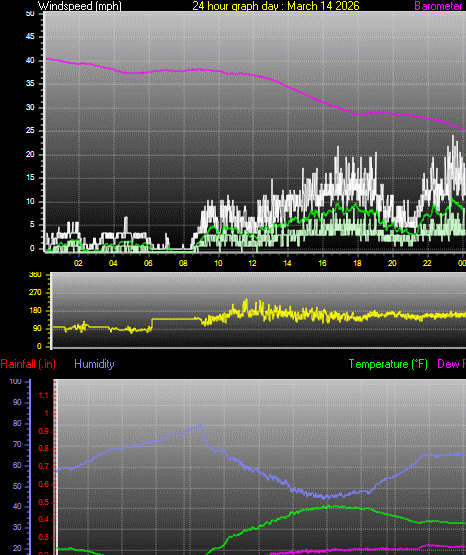Click the '270' value on wind direction axis
Image resolution: width=466 pixels, height=555 pixels.
point(35,292)
